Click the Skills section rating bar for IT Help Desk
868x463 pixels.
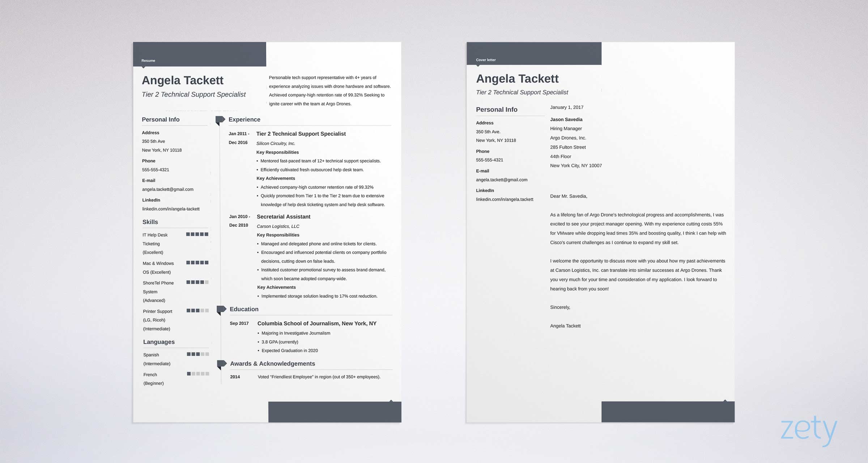click(193, 234)
